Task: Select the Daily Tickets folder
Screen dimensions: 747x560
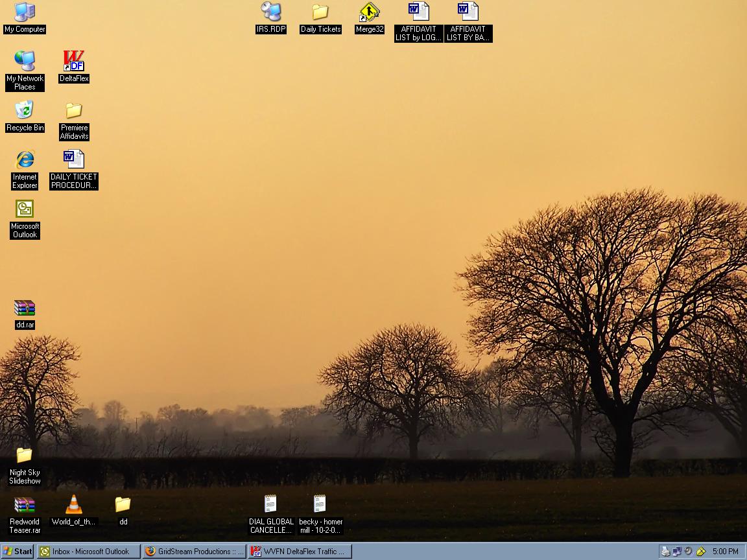Action: click(x=320, y=12)
